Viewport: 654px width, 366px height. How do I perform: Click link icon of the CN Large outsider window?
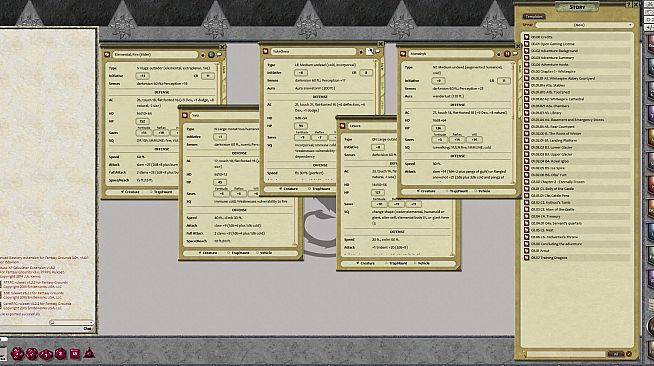342,125
